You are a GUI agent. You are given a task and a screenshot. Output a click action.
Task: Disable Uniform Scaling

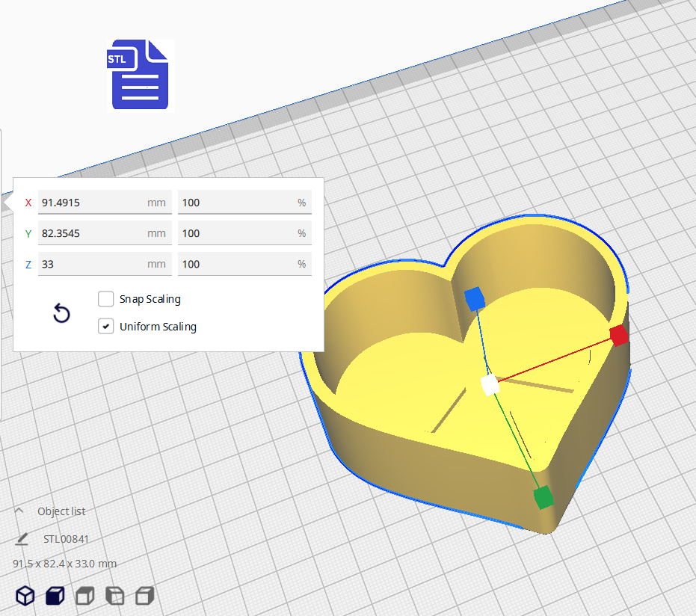click(105, 326)
